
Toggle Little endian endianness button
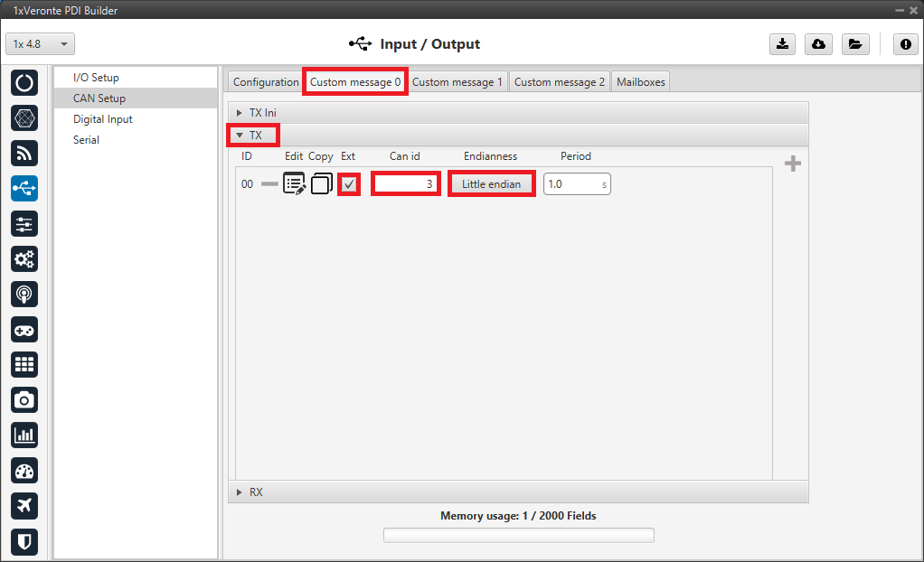(491, 184)
